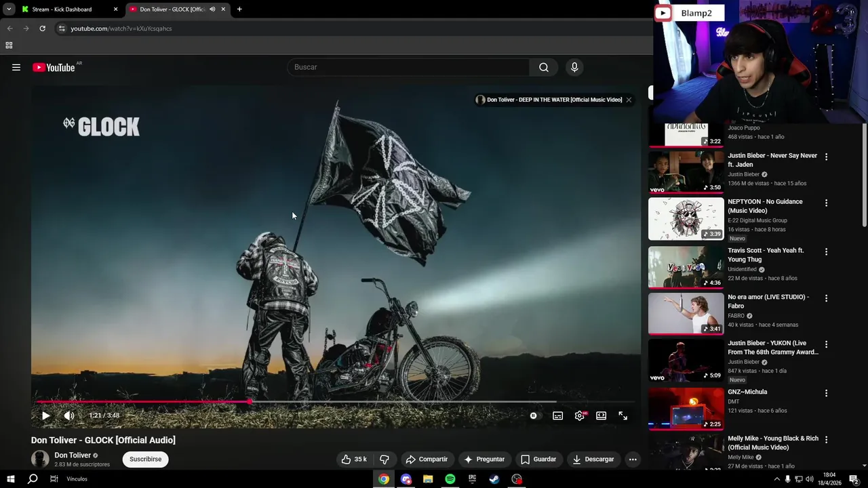Open the player settings gear

click(x=579, y=415)
